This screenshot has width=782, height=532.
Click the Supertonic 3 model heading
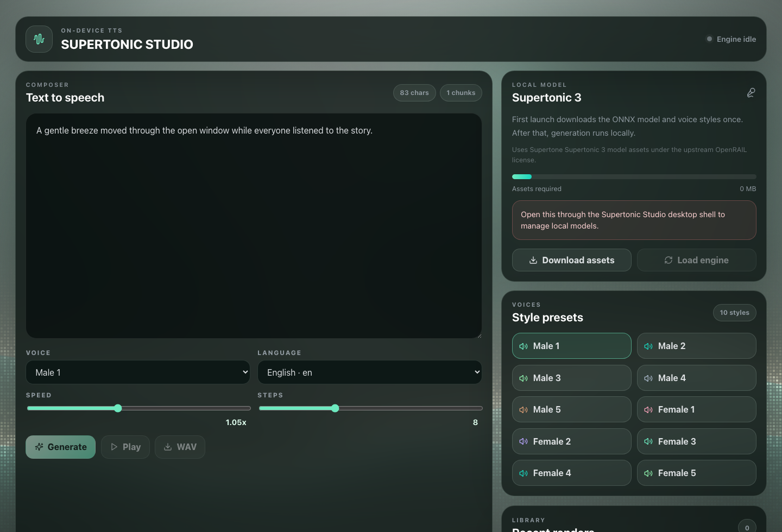(x=547, y=98)
